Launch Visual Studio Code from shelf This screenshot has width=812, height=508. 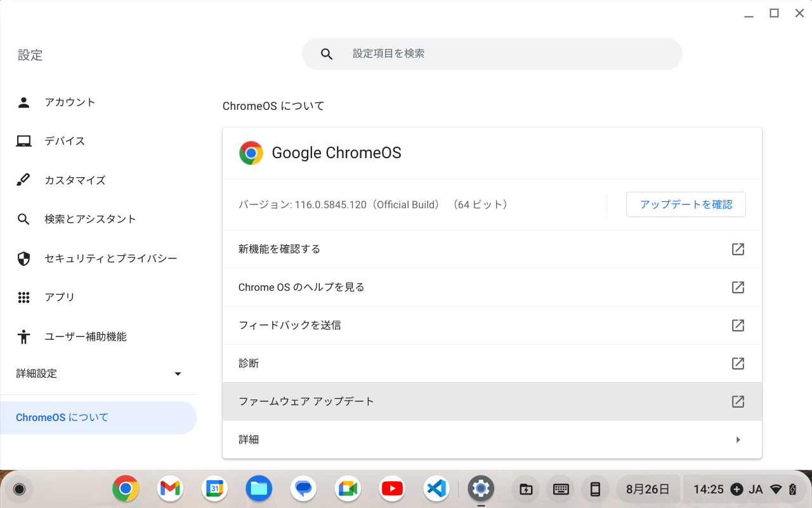436,488
